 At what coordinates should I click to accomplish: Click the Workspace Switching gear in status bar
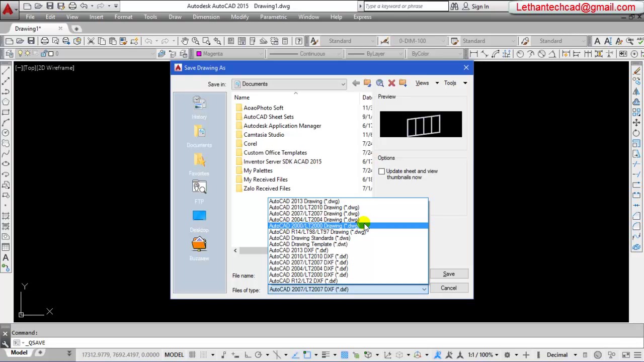point(507,355)
